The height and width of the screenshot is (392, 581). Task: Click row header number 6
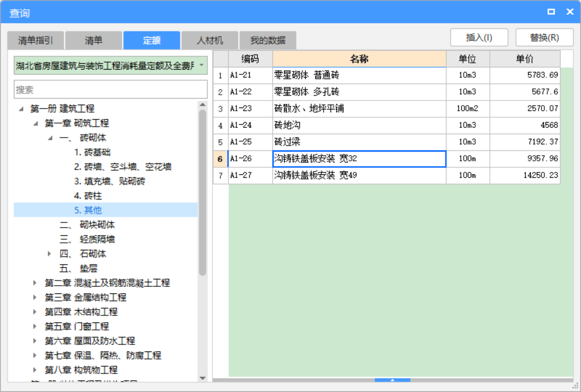(220, 159)
